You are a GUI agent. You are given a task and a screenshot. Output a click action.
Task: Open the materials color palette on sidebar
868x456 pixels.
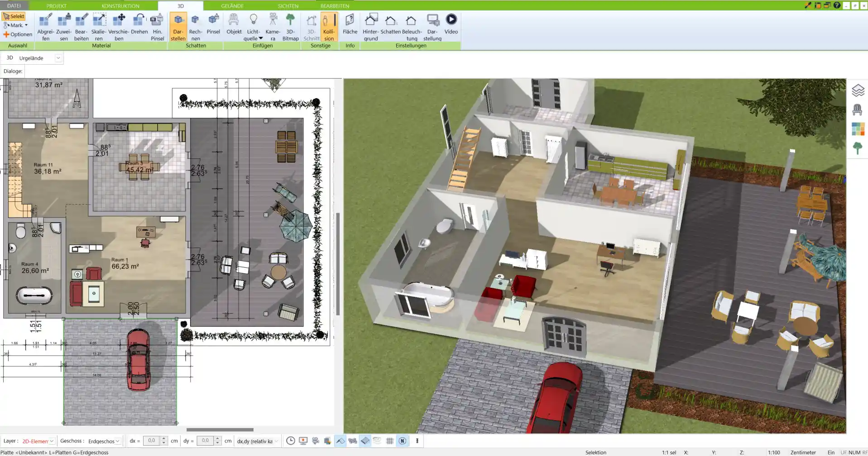tap(858, 129)
